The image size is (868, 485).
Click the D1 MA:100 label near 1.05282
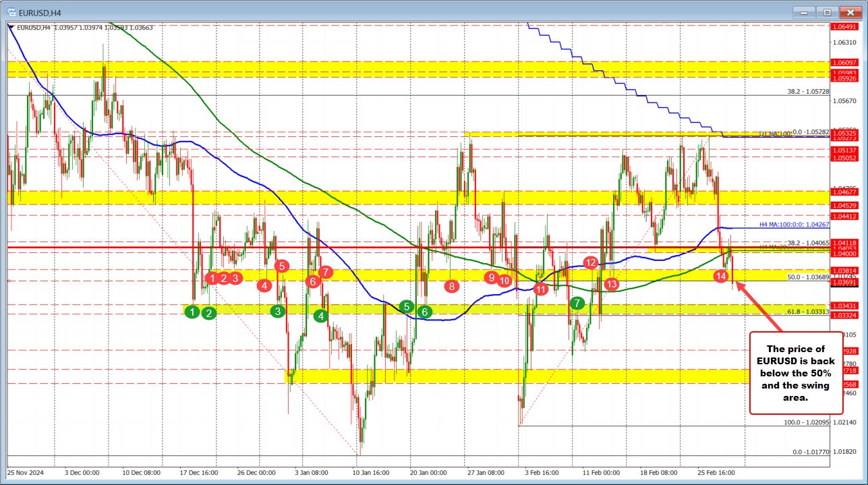776,133
